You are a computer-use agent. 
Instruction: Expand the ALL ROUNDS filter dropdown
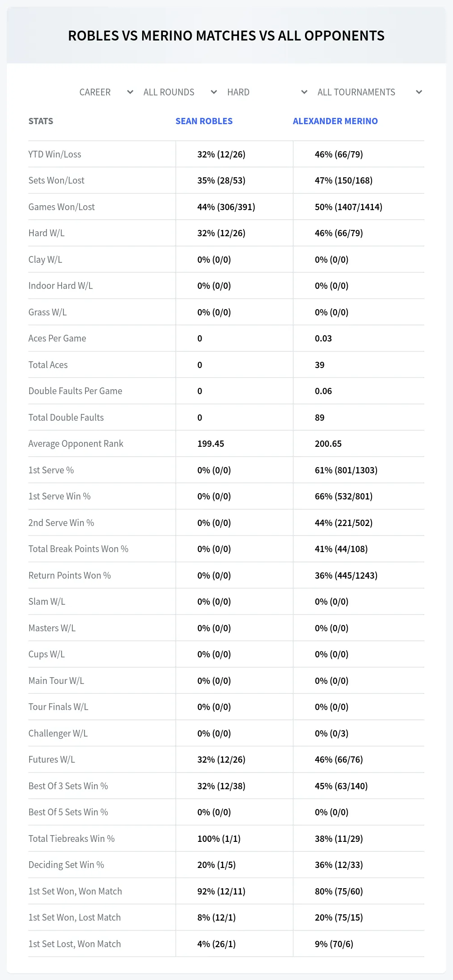[180, 92]
